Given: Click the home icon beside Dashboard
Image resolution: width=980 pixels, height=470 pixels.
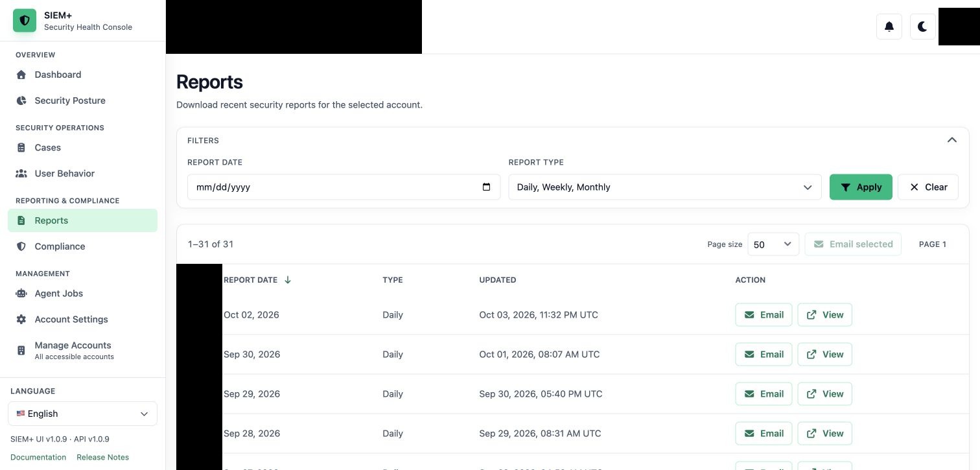Looking at the screenshot, I should pyautogui.click(x=21, y=75).
